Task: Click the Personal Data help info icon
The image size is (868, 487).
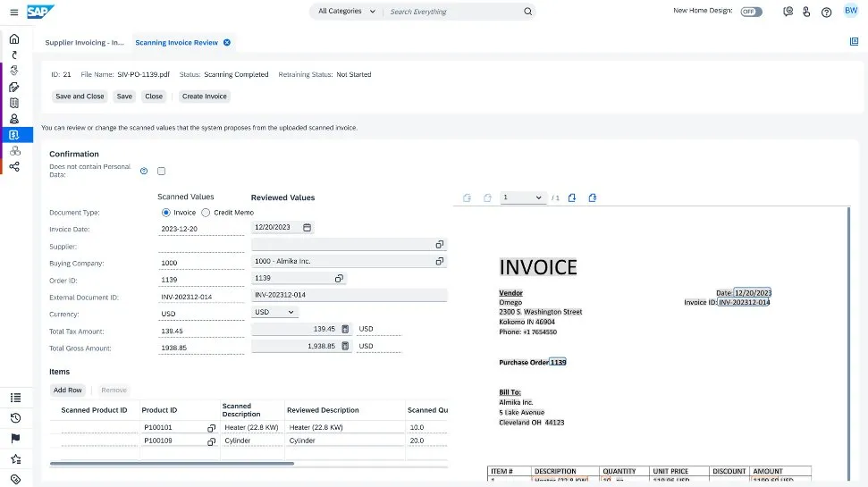Action: (x=144, y=171)
